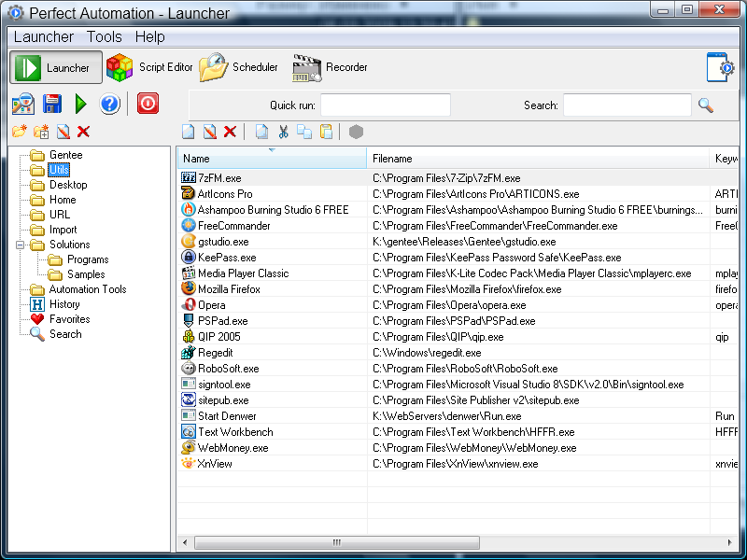Click the scrollbar left arrow
Viewport: 747px width, 560px height.
pos(185,542)
